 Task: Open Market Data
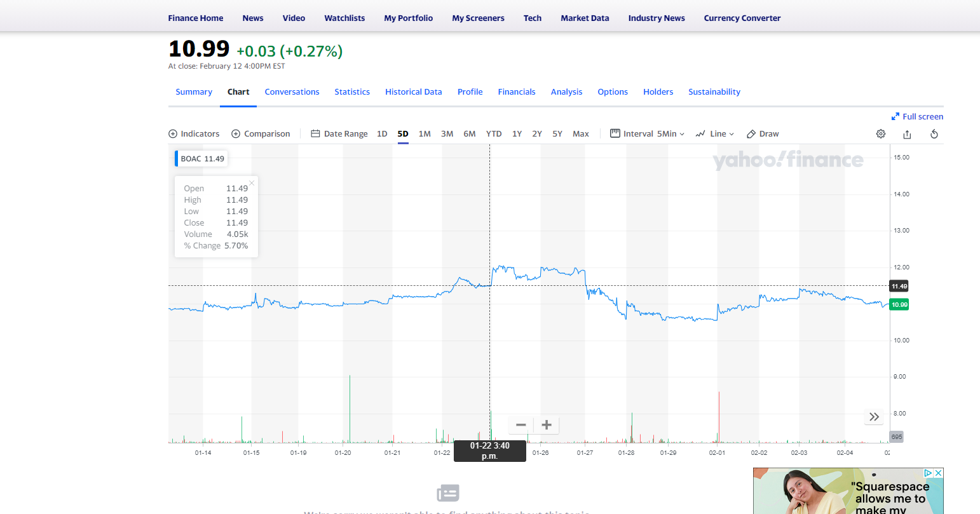pyautogui.click(x=585, y=18)
